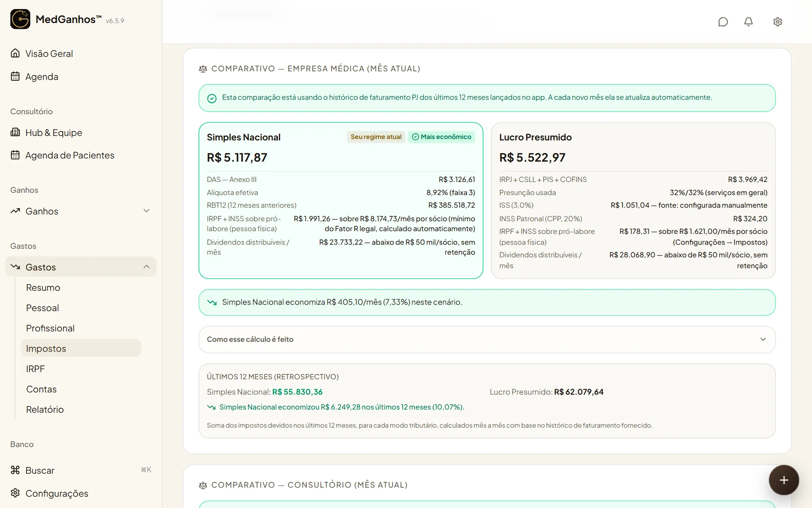Go to Visão Geral page
The width and height of the screenshot is (812, 508).
(49, 54)
